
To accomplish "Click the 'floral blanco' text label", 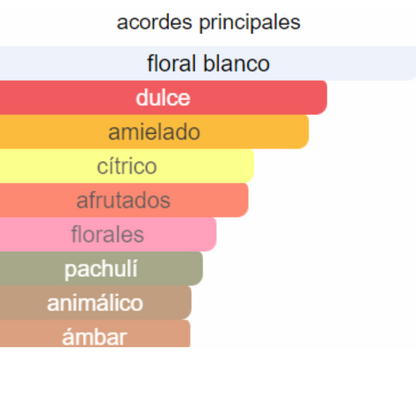I will click(x=208, y=63).
